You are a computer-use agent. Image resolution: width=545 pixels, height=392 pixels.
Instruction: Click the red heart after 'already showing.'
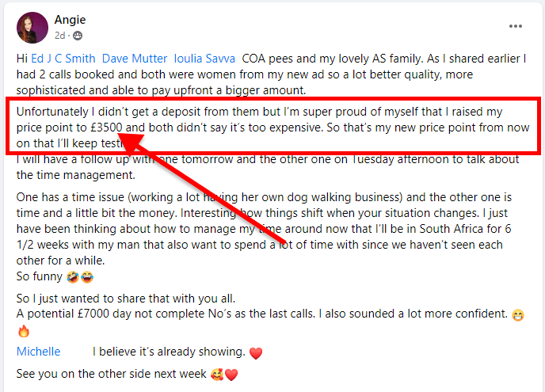256,352
